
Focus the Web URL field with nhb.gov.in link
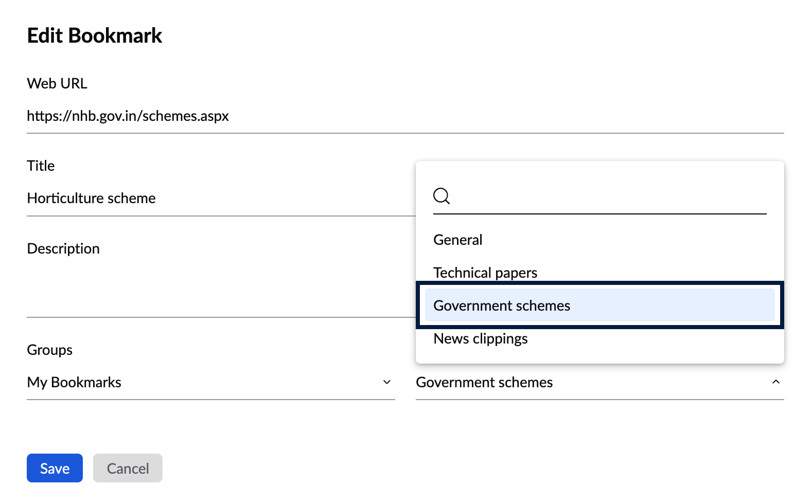coord(405,116)
